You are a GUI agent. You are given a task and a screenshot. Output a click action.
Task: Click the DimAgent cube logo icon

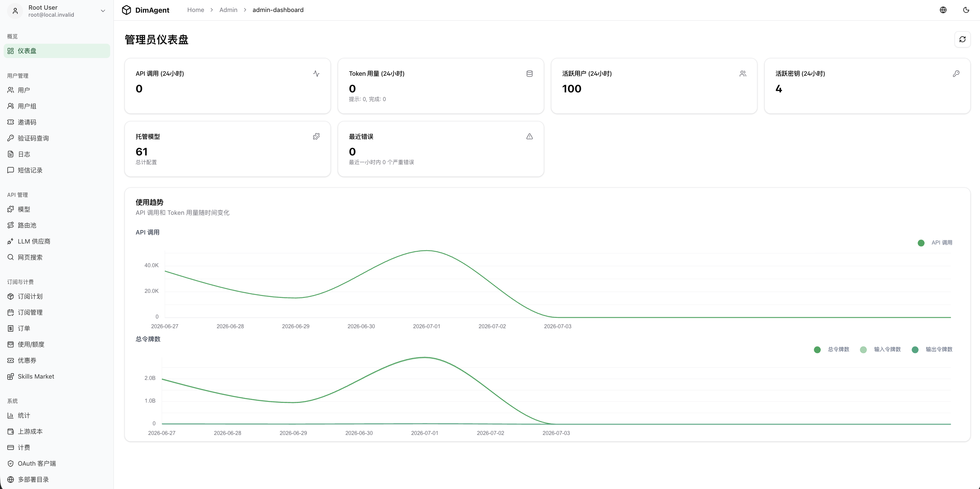pos(126,10)
